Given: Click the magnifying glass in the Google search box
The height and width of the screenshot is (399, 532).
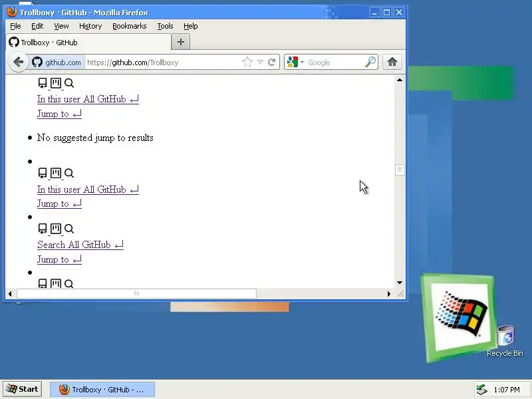Looking at the screenshot, I should [x=370, y=62].
